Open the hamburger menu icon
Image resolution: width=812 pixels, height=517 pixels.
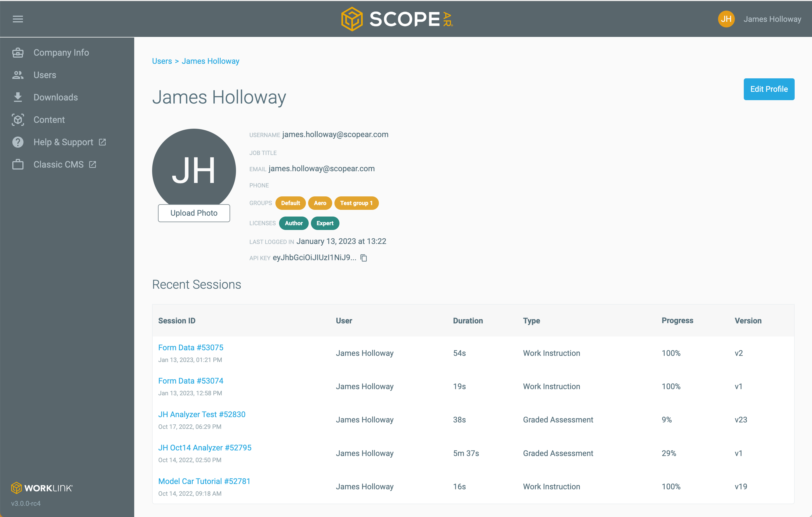(x=18, y=19)
